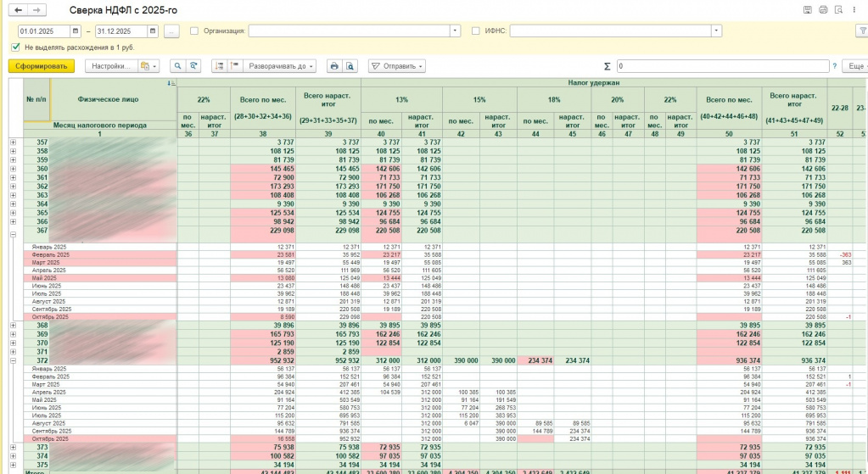Click the magnifier Find icon in toolbar

[x=178, y=66]
